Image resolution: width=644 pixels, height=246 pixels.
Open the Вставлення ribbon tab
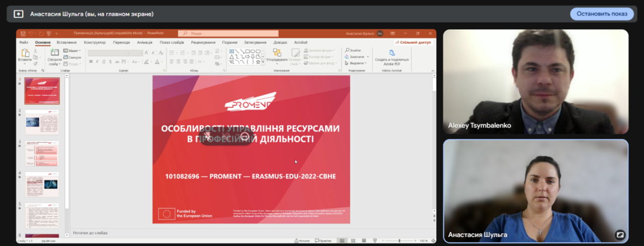pos(66,42)
